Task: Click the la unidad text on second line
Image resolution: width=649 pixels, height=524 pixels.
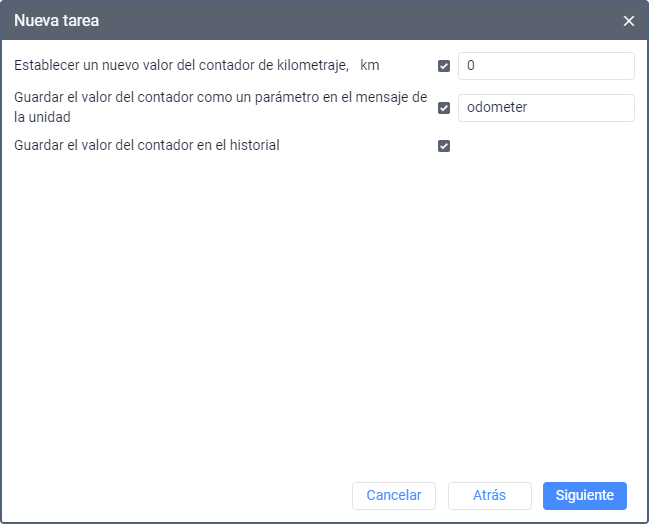Action: 41,117
